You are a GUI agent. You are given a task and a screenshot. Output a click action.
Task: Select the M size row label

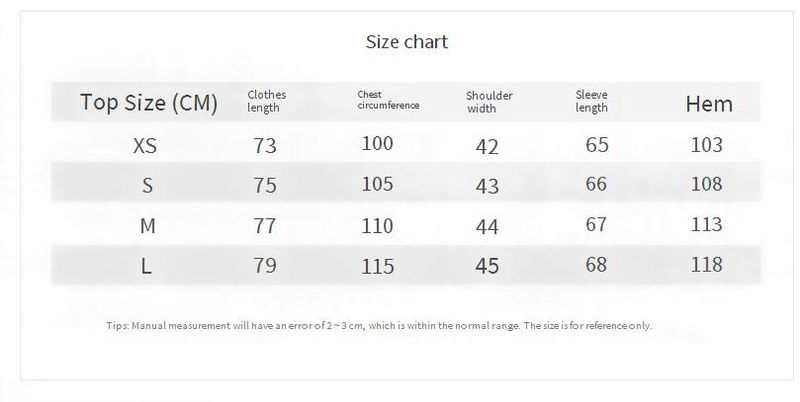[147, 226]
